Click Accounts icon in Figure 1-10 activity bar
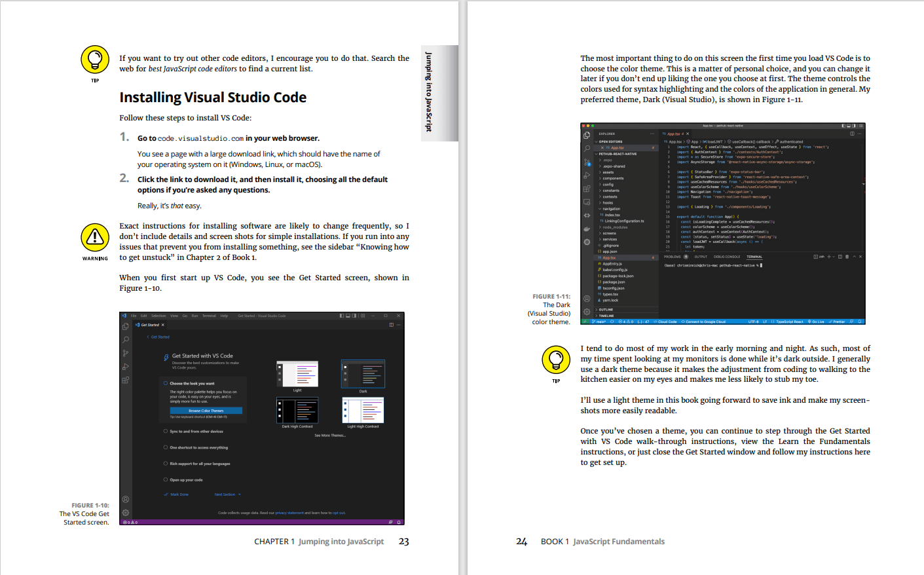 [x=125, y=499]
